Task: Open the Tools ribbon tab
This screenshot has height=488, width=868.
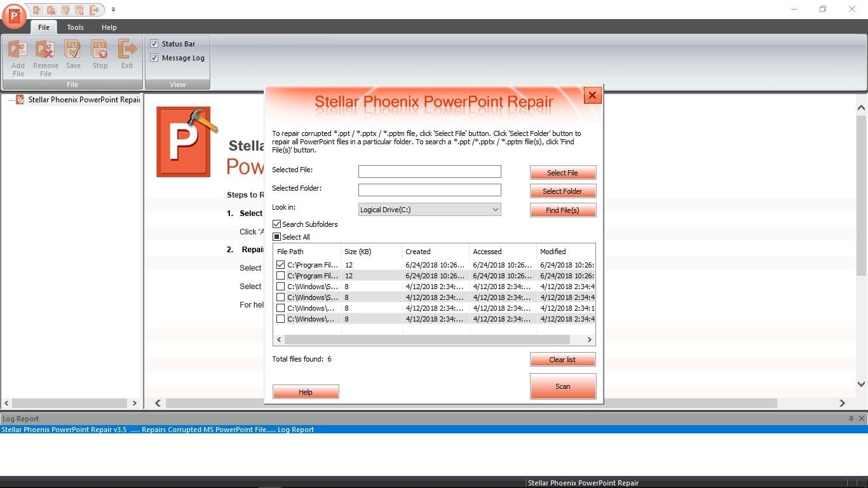Action: pos(76,27)
